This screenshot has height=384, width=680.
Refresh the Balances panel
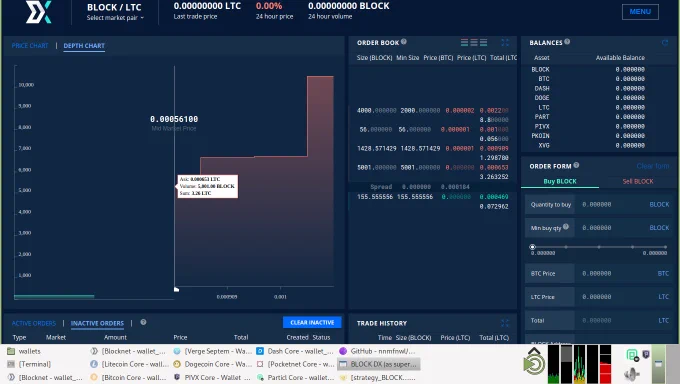click(665, 42)
